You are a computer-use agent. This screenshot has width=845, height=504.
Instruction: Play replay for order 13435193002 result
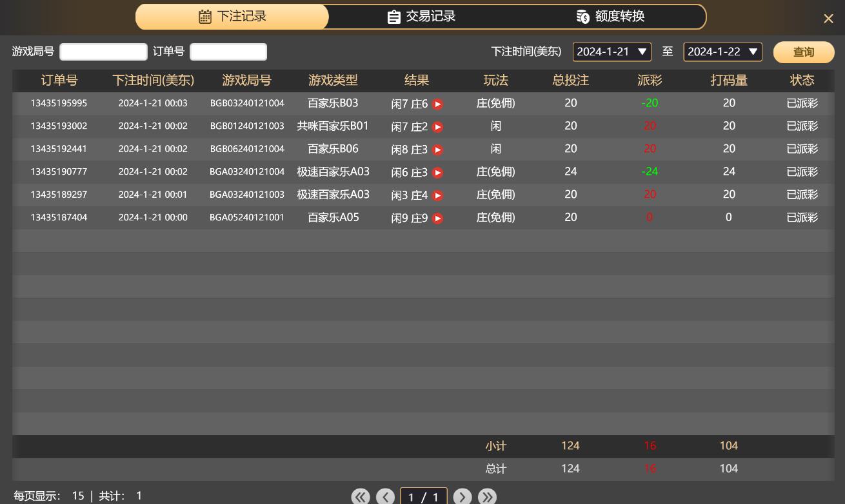[437, 127]
